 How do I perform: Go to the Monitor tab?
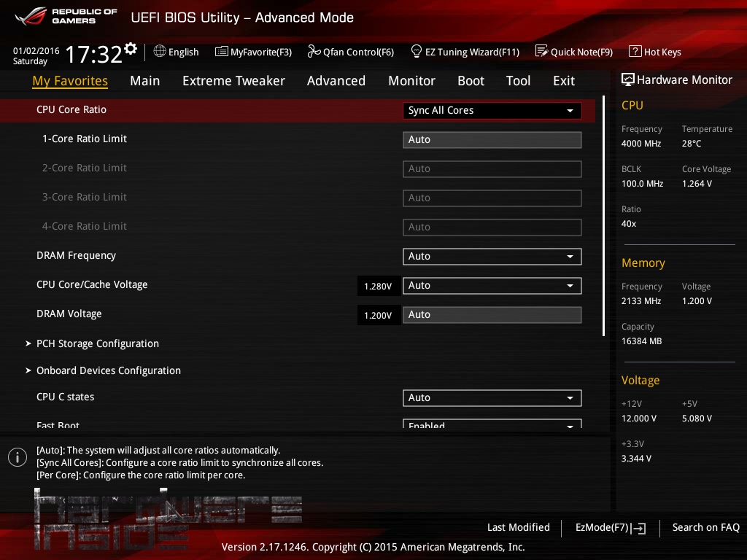[x=411, y=81]
